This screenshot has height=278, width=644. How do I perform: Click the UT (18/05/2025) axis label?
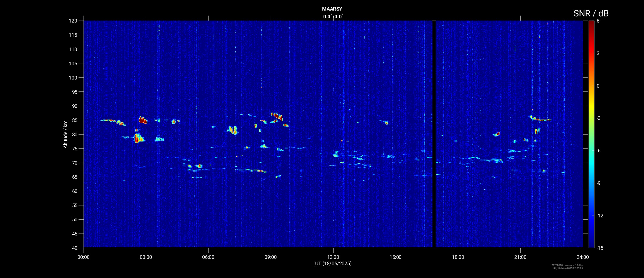coord(333,264)
